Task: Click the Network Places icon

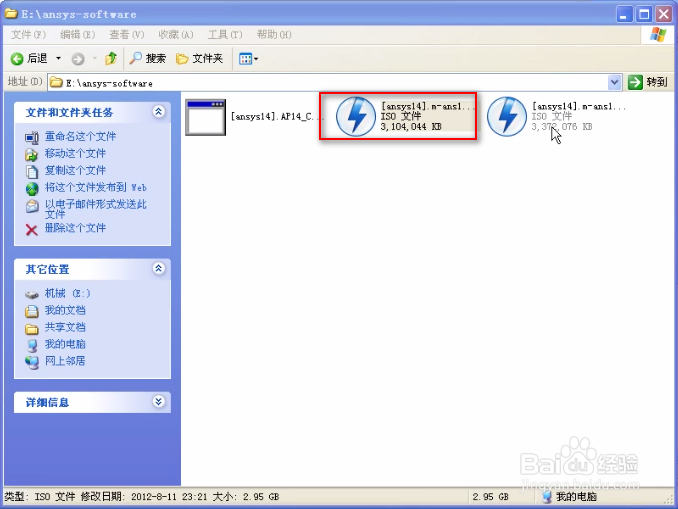Action: coord(32,362)
